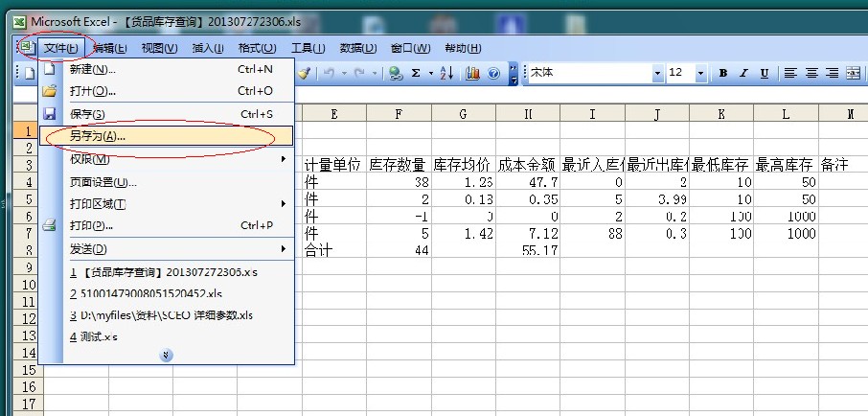Expand the 发送 (Send) submenu
This screenshot has height=416, width=868.
tap(284, 248)
